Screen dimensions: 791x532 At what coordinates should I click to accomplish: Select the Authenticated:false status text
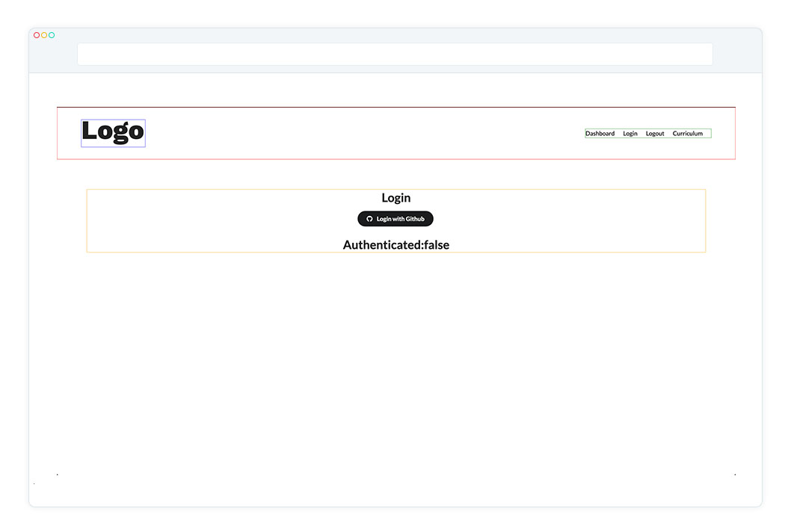click(396, 244)
